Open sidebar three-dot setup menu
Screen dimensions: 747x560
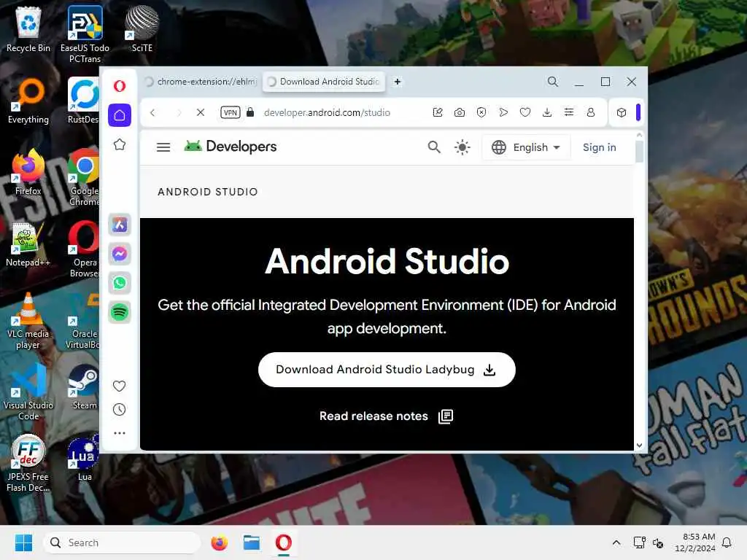coord(119,433)
